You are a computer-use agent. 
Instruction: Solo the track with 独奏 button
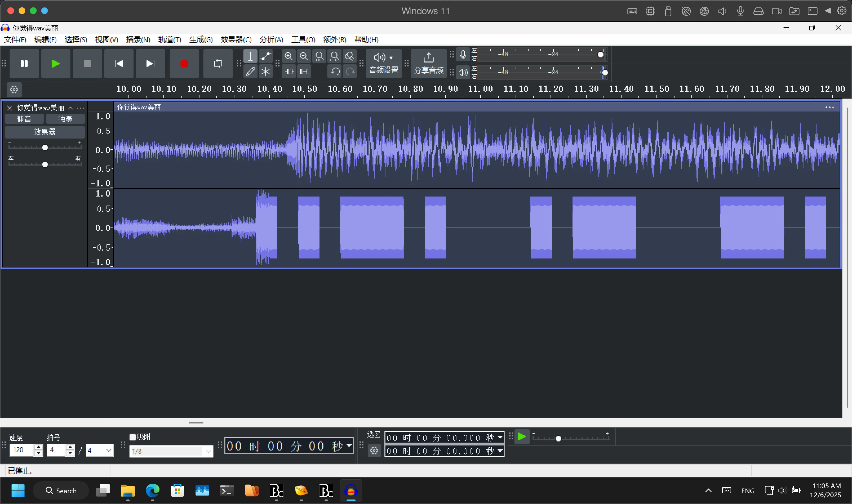65,119
